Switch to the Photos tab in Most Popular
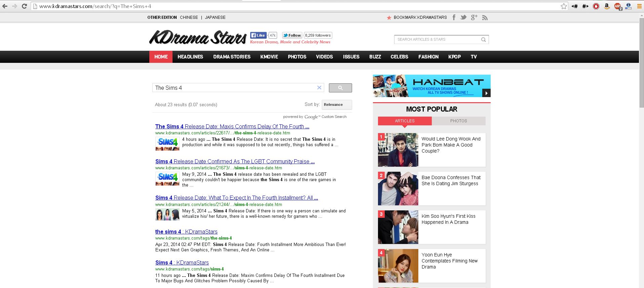Image resolution: width=644 pixels, height=288 pixels. [x=459, y=121]
